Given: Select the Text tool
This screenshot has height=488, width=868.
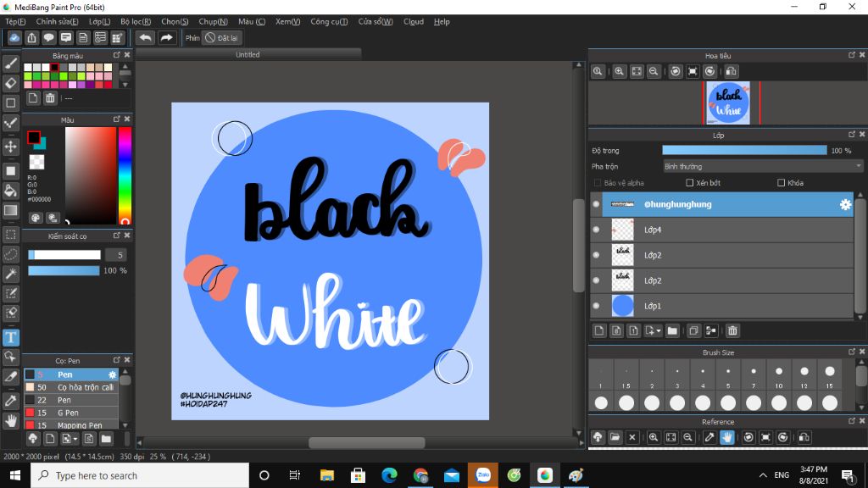Looking at the screenshot, I should (x=10, y=337).
